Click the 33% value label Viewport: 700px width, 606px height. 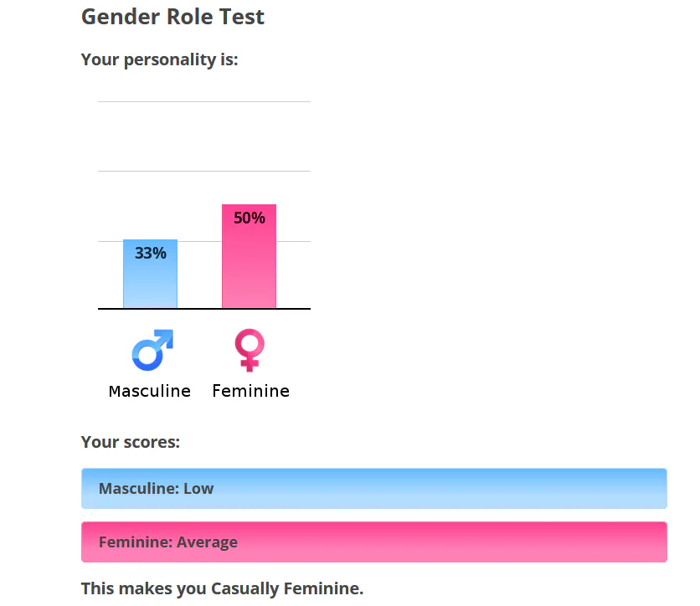[x=151, y=253]
